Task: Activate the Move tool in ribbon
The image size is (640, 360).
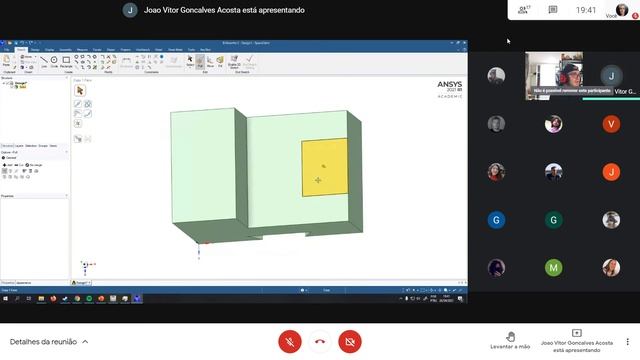Action: tap(210, 62)
